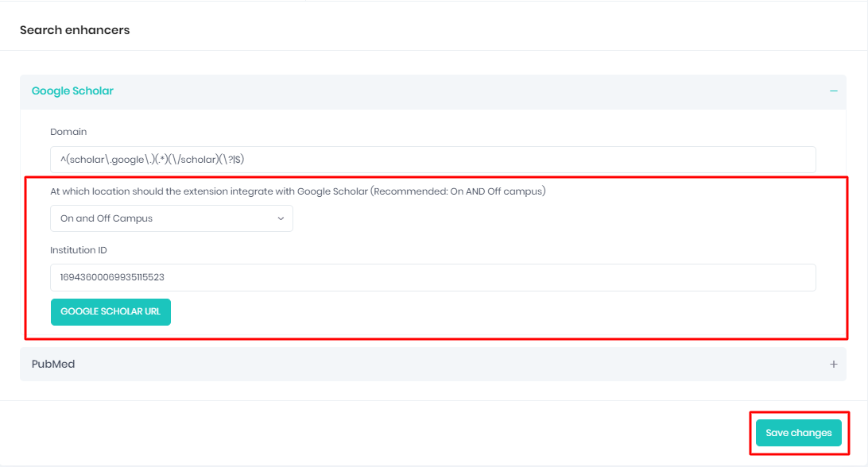Click the Search enhancers heading
The image size is (868, 467).
(75, 30)
